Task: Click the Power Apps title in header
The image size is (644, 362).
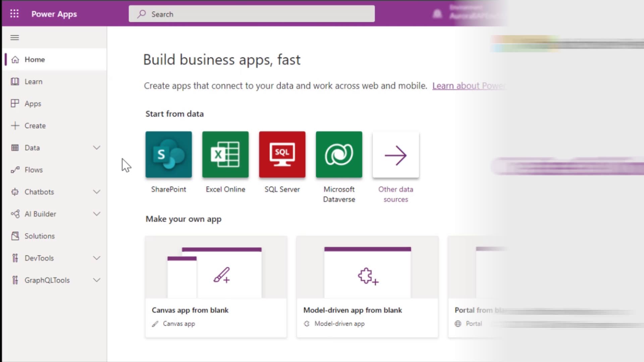Action: click(x=54, y=14)
